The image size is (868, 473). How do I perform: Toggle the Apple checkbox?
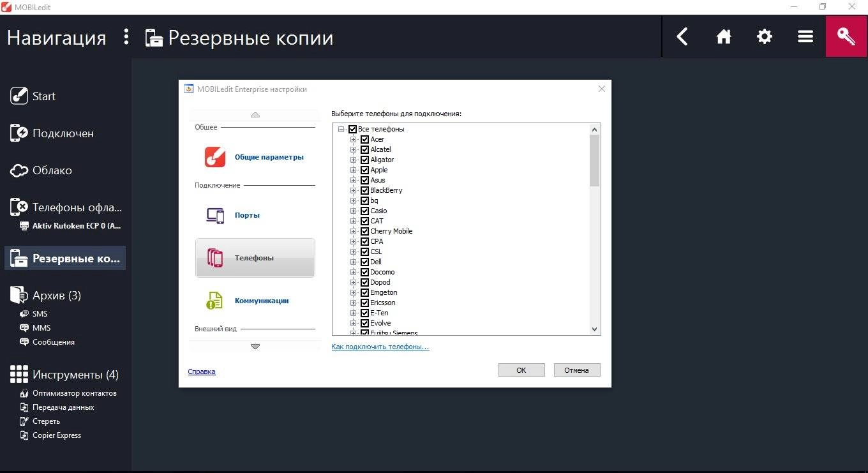(x=365, y=170)
